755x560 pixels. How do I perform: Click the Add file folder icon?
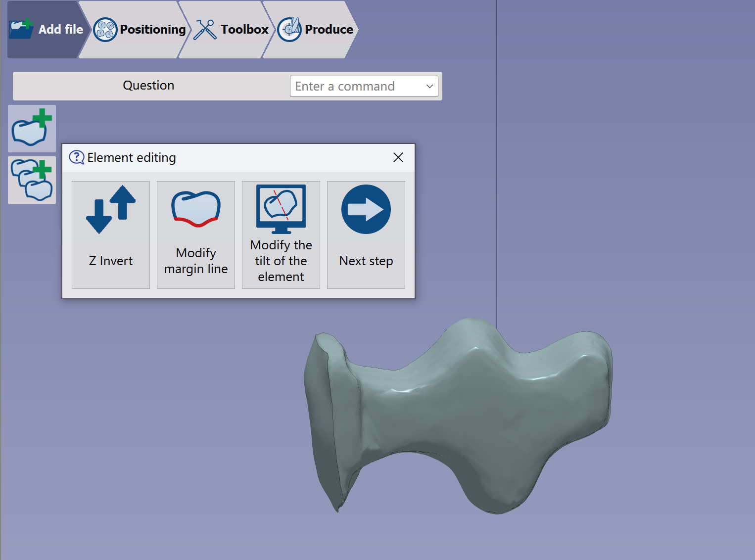point(21,29)
